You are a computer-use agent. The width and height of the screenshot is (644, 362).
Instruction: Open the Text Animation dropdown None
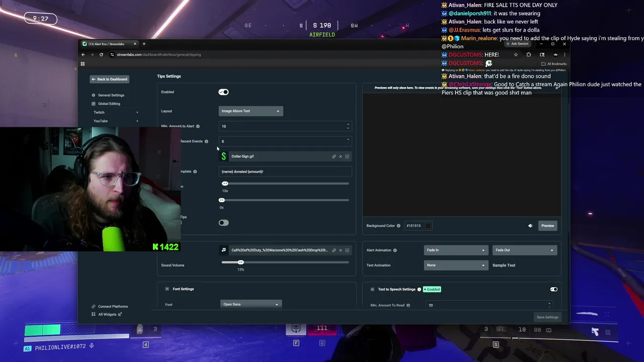[456, 265]
